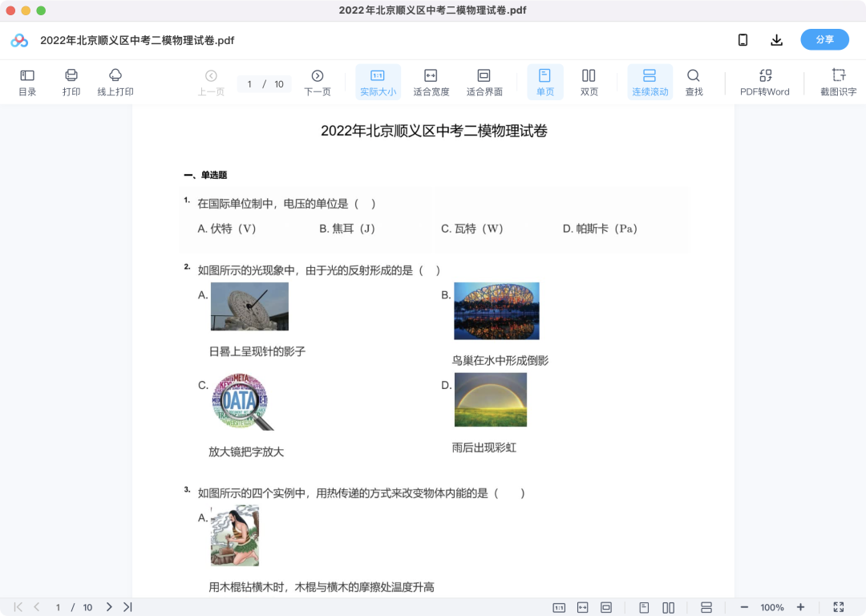The height and width of the screenshot is (616, 866).
Task: Launch PDF转Word conversion
Action: [765, 83]
